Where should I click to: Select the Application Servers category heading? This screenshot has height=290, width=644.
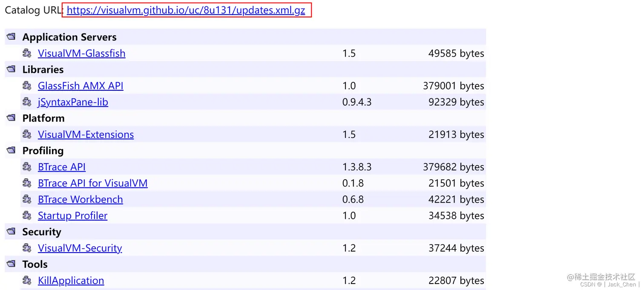pos(69,37)
